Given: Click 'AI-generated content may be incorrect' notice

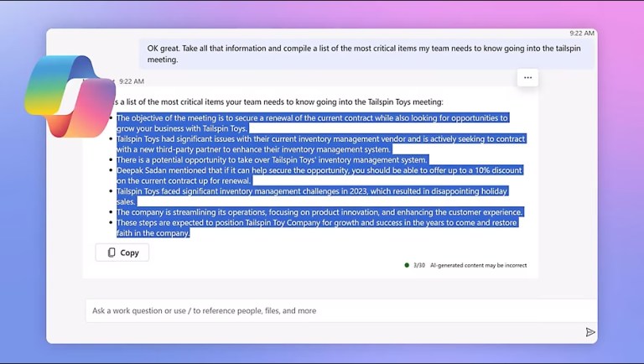Looking at the screenshot, I should point(478,265).
